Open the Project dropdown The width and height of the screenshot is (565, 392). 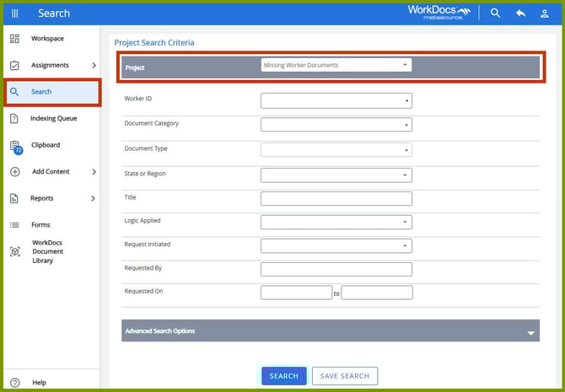click(x=336, y=65)
